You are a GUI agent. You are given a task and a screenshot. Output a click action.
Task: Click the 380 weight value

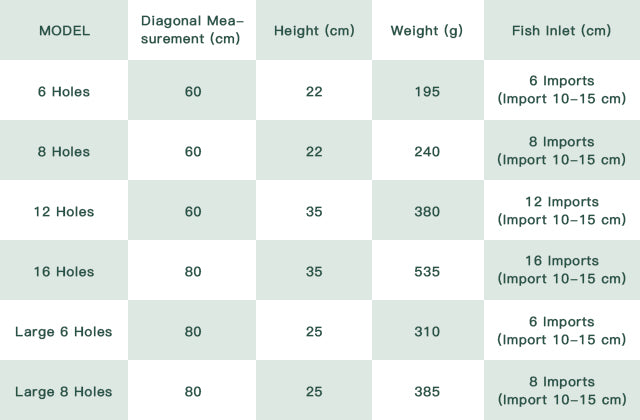427,211
